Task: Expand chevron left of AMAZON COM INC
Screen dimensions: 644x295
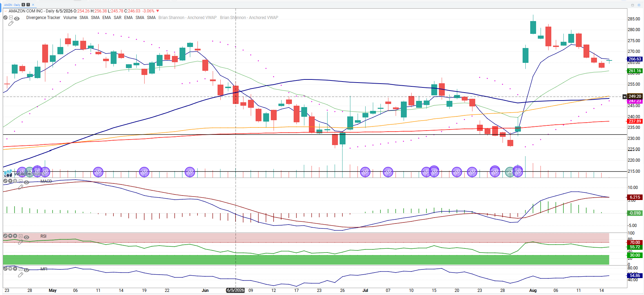Action: pos(5,11)
